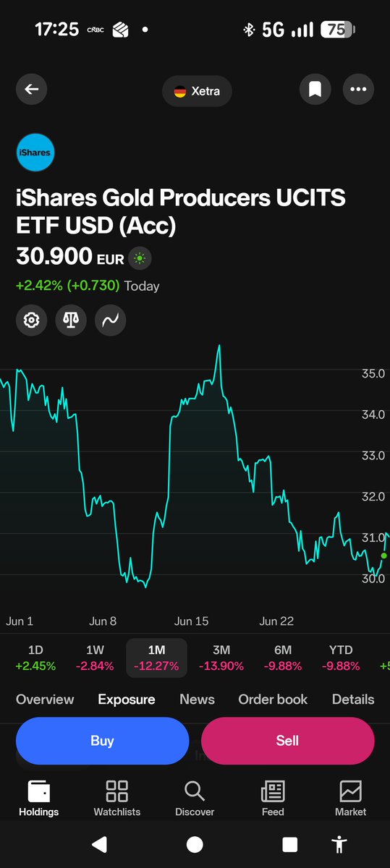390x868 pixels.
Task: Tap the 35.0 price axis label
Action: coord(373,374)
